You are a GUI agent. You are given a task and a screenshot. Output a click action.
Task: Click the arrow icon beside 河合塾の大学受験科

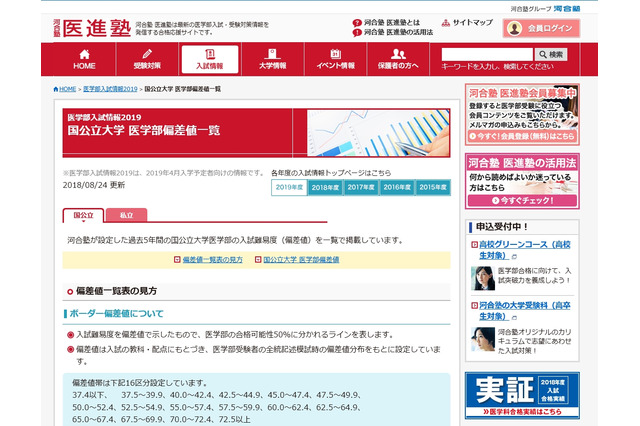pyautogui.click(x=474, y=306)
